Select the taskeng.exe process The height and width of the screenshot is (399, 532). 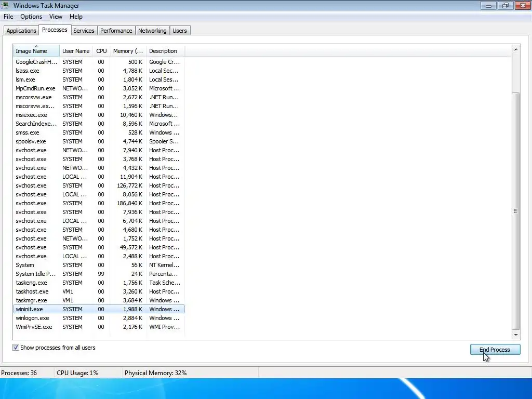pyautogui.click(x=99, y=282)
